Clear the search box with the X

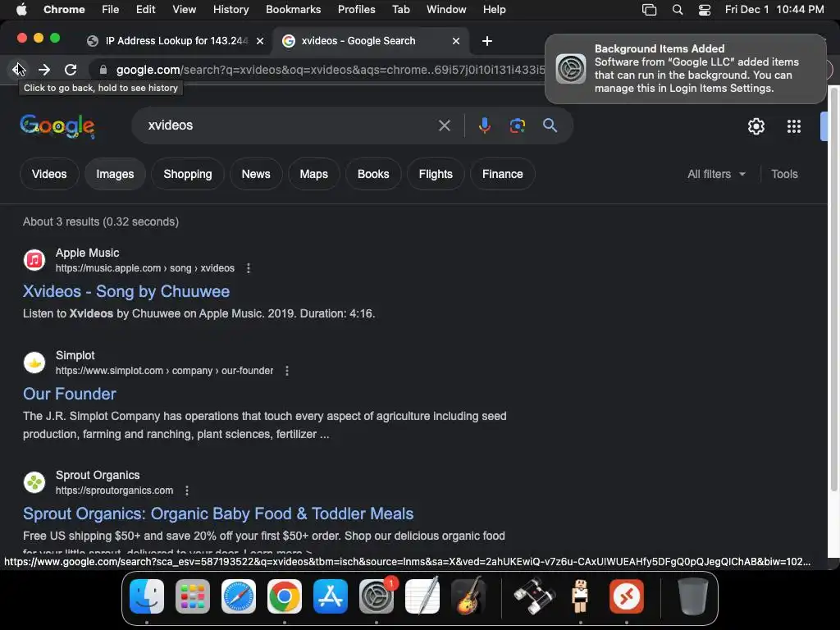pyautogui.click(x=444, y=126)
